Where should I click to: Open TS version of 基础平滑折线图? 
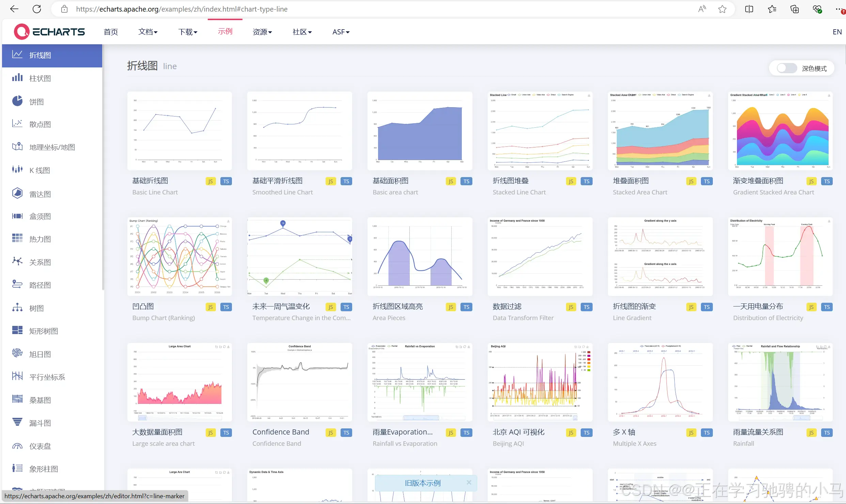[346, 181]
